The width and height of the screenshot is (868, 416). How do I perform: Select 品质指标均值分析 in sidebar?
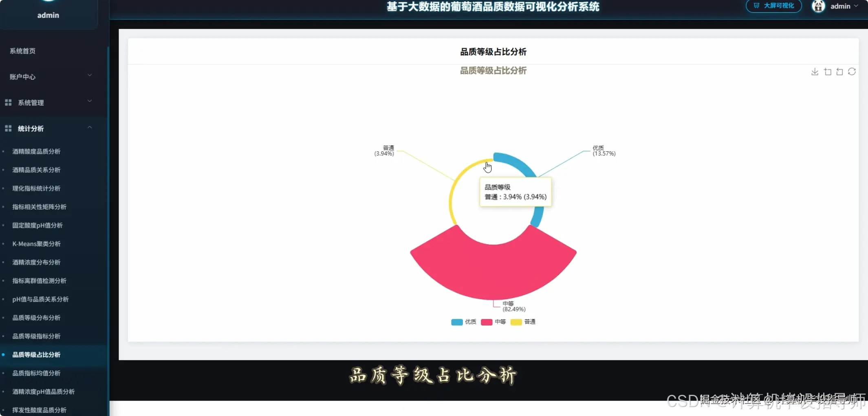(x=36, y=373)
